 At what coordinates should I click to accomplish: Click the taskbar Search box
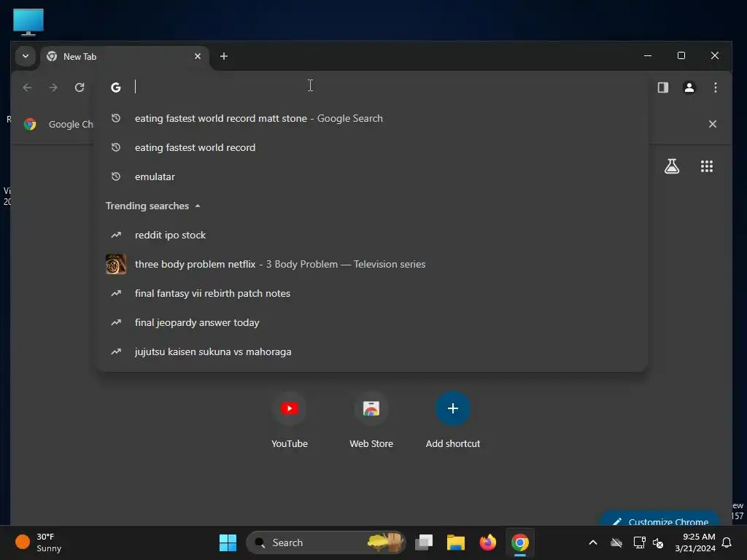point(326,542)
